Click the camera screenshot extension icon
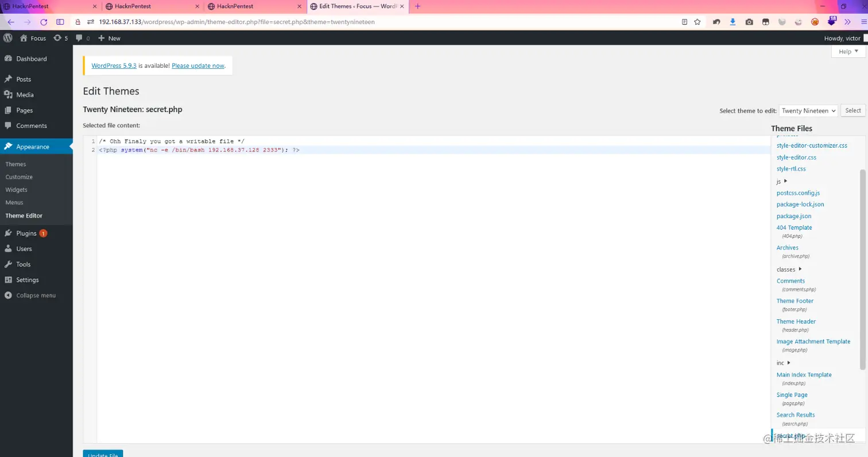The width and height of the screenshot is (868, 457). click(x=749, y=22)
